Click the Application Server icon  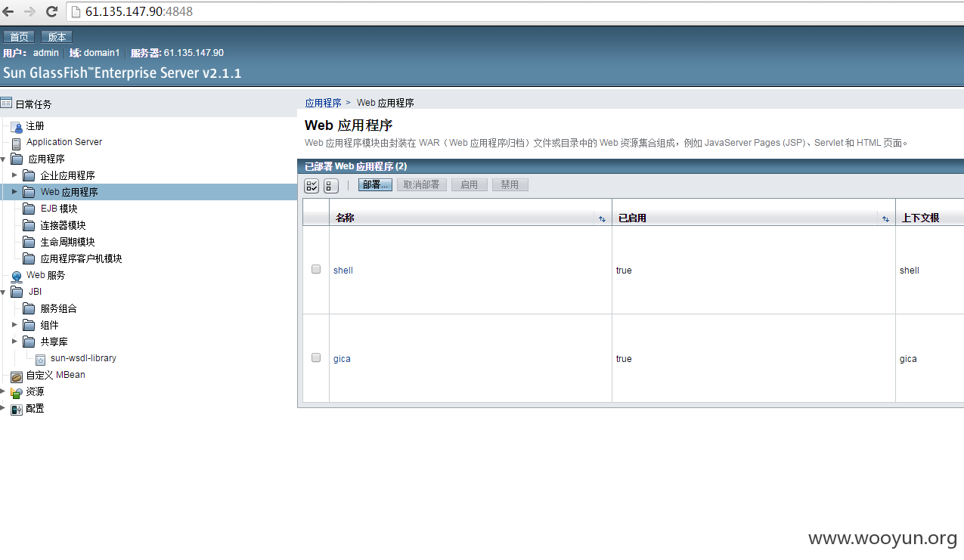click(x=17, y=143)
